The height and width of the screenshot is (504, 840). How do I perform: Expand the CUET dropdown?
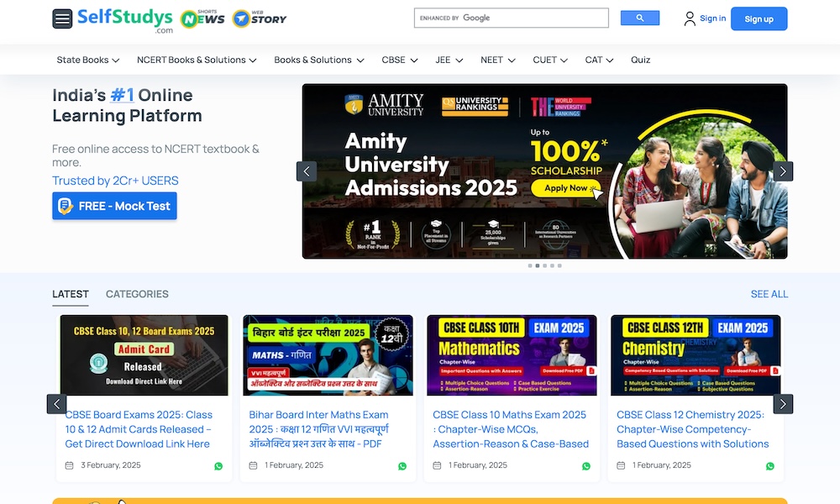click(550, 60)
